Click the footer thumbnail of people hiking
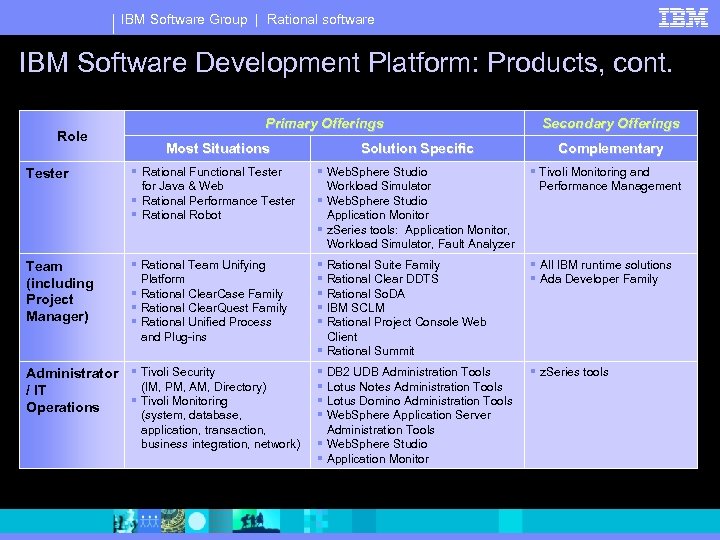The image size is (720, 540). click(x=256, y=521)
